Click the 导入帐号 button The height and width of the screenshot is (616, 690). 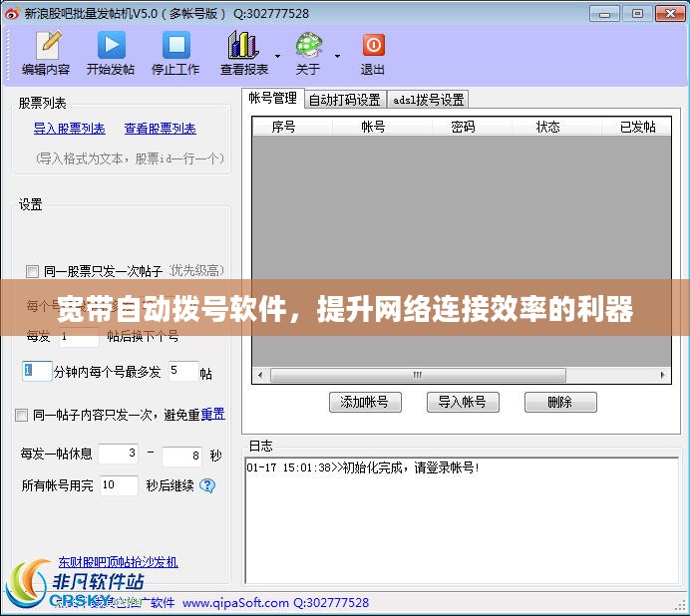click(463, 402)
